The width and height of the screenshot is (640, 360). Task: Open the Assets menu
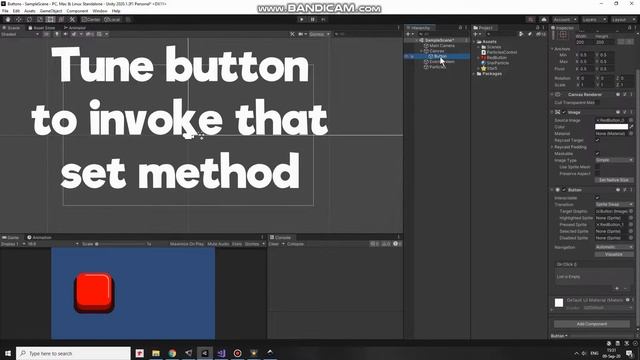point(30,11)
